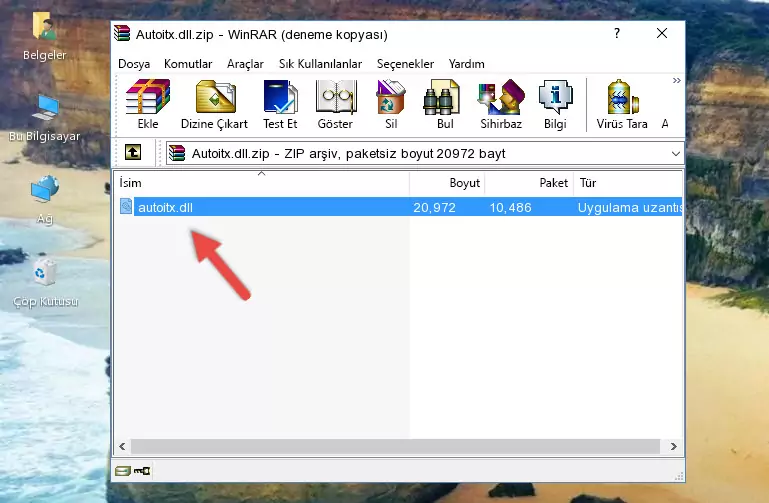Click the Dizine Çıkart extract icon
Image resolution: width=769 pixels, height=503 pixels.
[x=215, y=97]
